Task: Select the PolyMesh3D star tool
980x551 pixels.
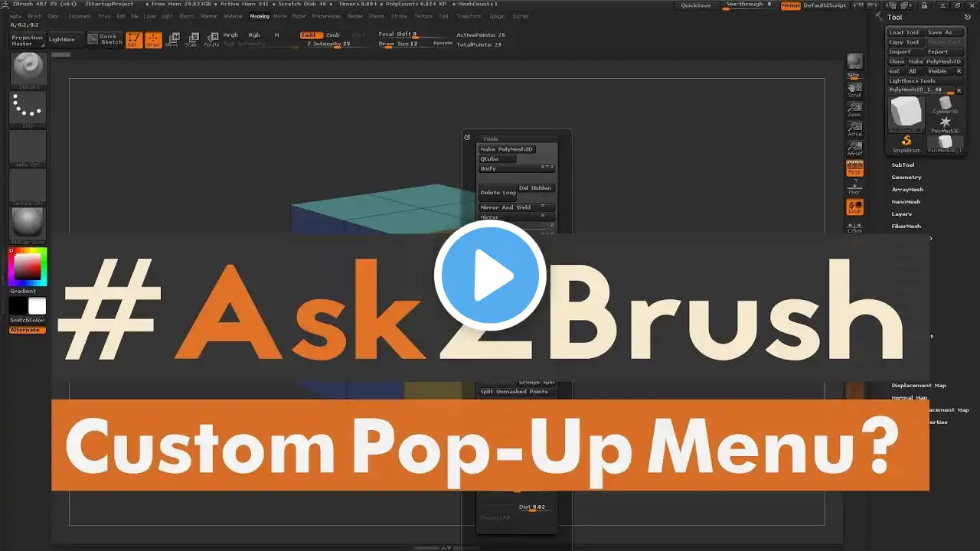Action: tap(946, 124)
